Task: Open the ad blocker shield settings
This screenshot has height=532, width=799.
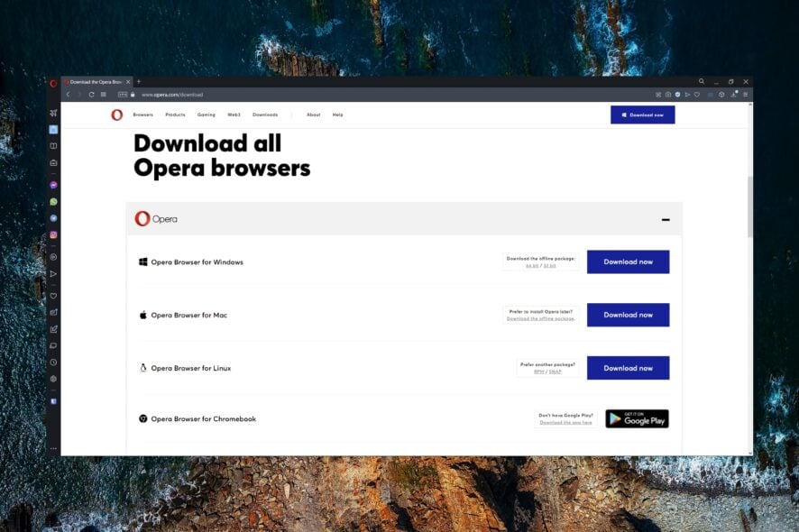Action: click(x=678, y=95)
